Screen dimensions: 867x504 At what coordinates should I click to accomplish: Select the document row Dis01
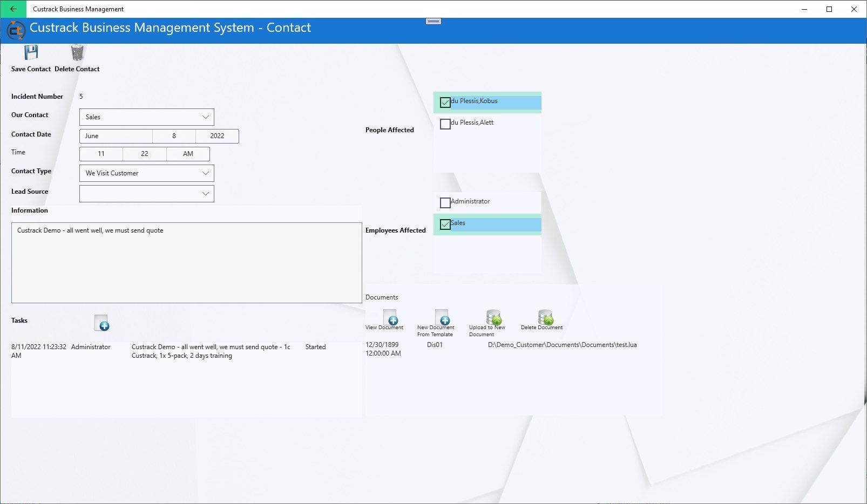coord(435,345)
